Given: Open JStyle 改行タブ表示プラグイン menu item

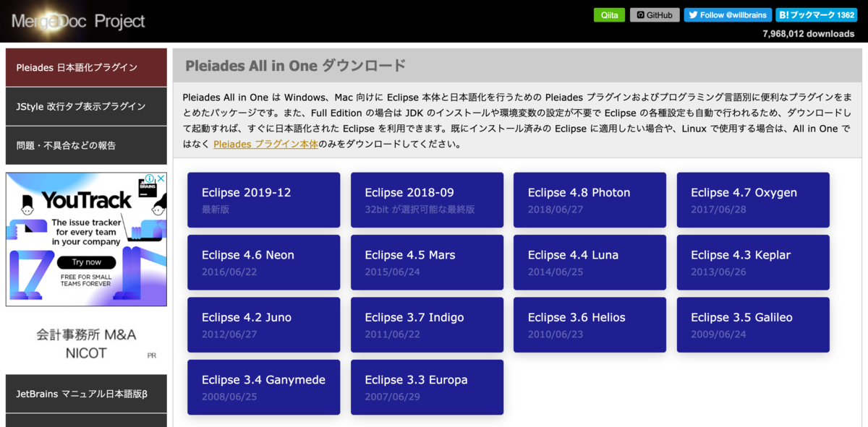Looking at the screenshot, I should [x=86, y=106].
